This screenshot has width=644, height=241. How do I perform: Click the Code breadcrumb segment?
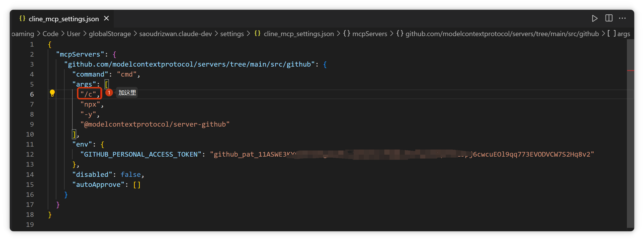(50, 34)
